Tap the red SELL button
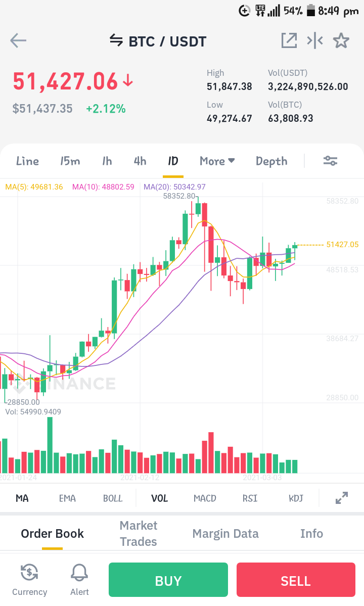 (296, 580)
